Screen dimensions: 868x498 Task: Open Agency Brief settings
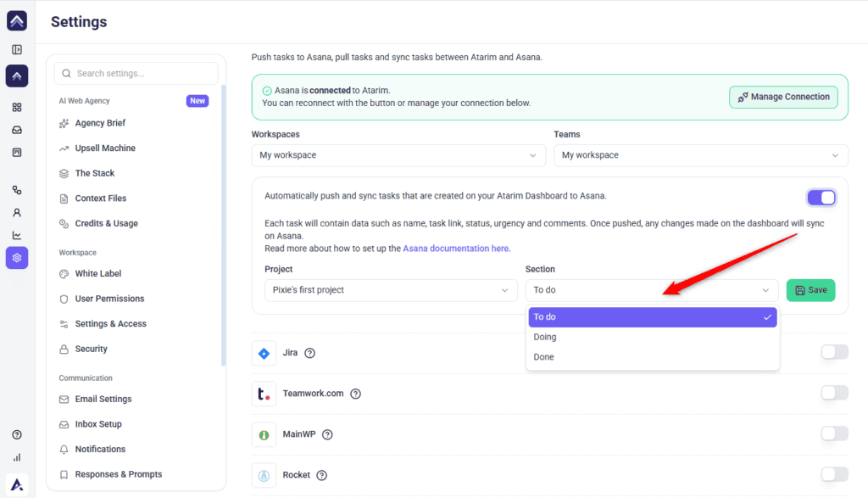point(100,123)
